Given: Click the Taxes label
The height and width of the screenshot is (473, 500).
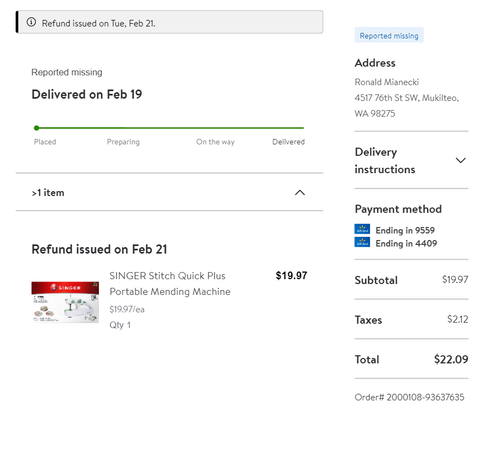Looking at the screenshot, I should tap(368, 320).
